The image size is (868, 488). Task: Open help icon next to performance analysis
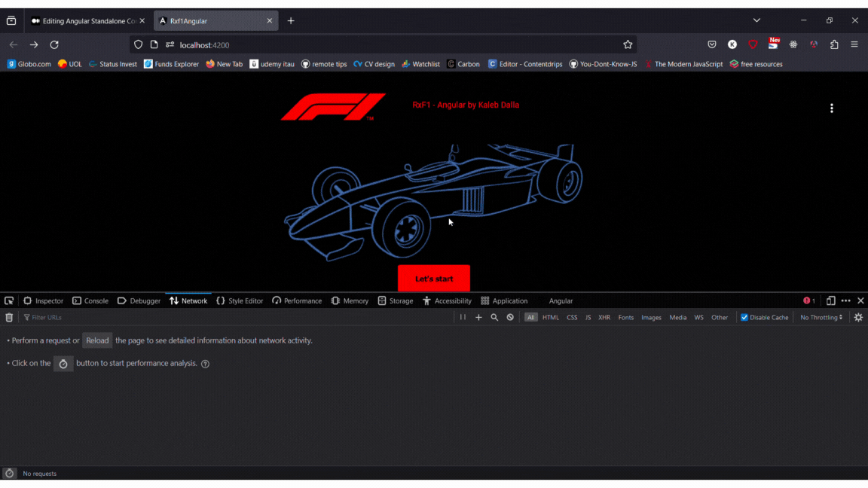click(206, 364)
